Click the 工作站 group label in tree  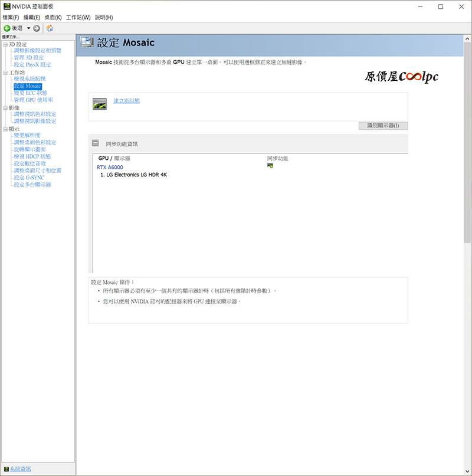tap(17, 73)
